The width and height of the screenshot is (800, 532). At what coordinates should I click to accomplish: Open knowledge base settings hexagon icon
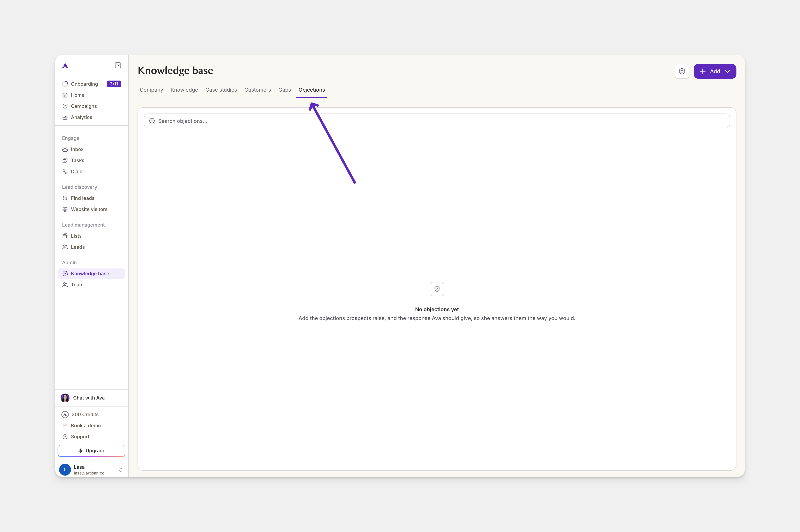pos(682,71)
